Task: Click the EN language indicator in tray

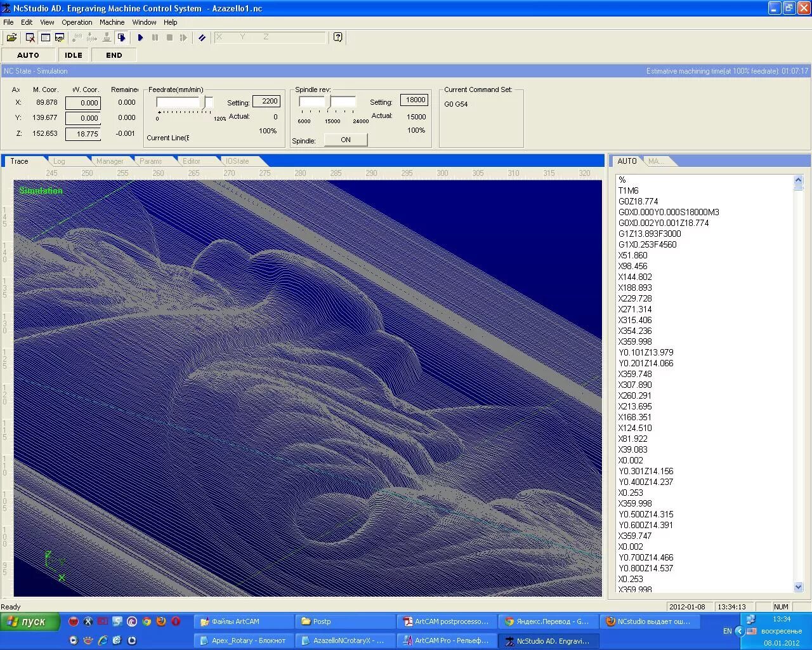Action: (x=727, y=631)
